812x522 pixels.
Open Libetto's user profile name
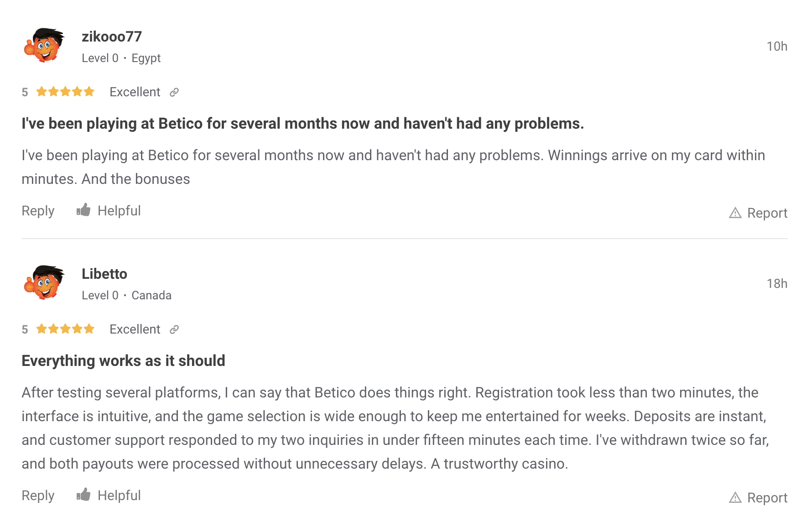click(104, 274)
